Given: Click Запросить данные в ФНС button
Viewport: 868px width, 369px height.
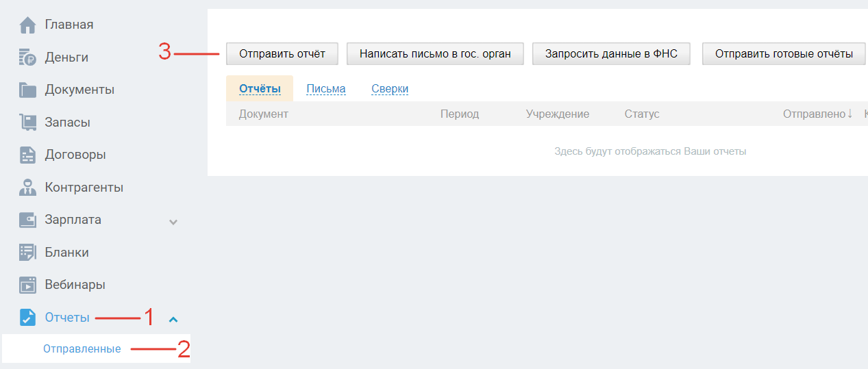Looking at the screenshot, I should (x=611, y=53).
